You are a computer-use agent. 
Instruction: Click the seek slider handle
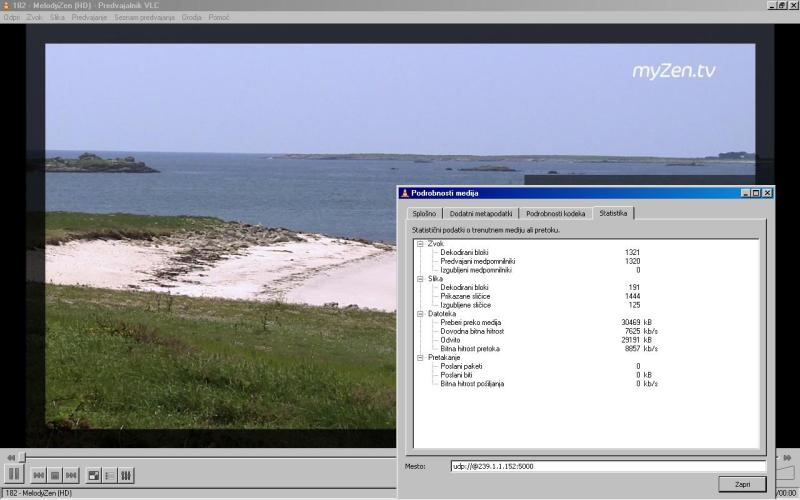pyautogui.click(x=23, y=458)
